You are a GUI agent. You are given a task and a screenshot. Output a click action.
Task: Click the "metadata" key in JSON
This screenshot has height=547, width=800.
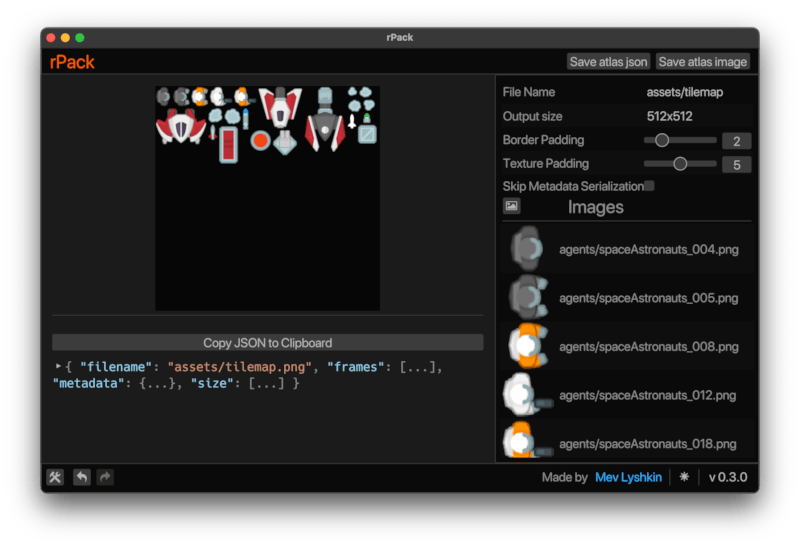(88, 383)
